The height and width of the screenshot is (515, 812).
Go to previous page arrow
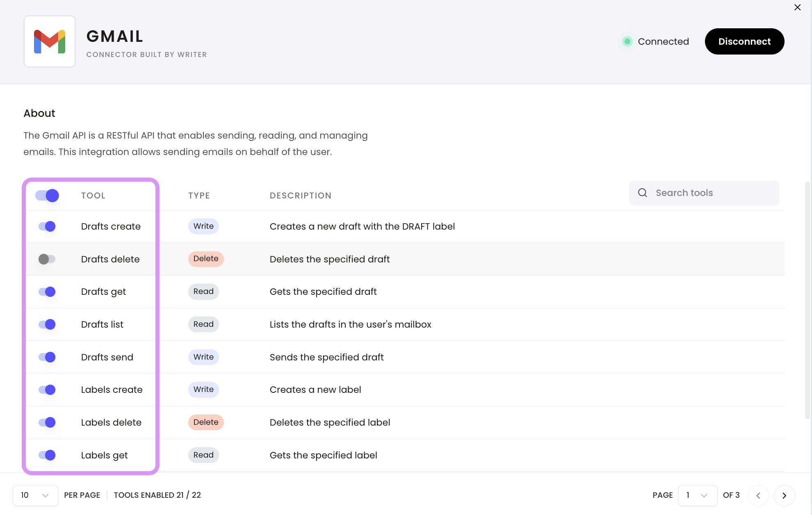pyautogui.click(x=758, y=495)
